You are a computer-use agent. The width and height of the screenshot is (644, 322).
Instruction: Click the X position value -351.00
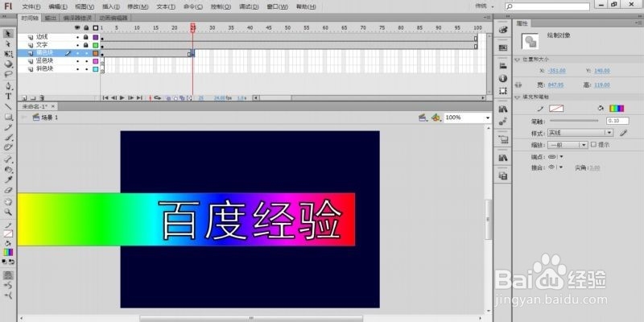click(x=556, y=71)
